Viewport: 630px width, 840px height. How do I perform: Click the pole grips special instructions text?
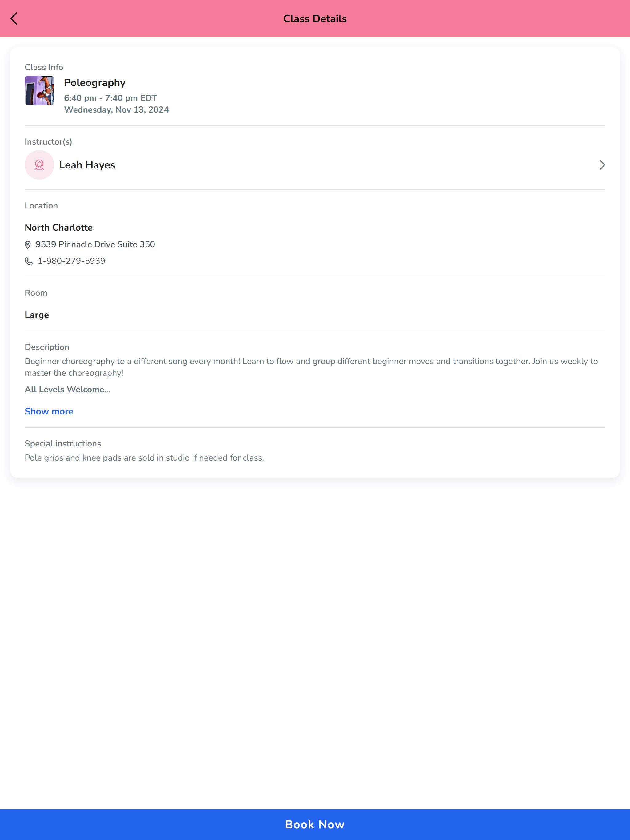click(x=144, y=458)
